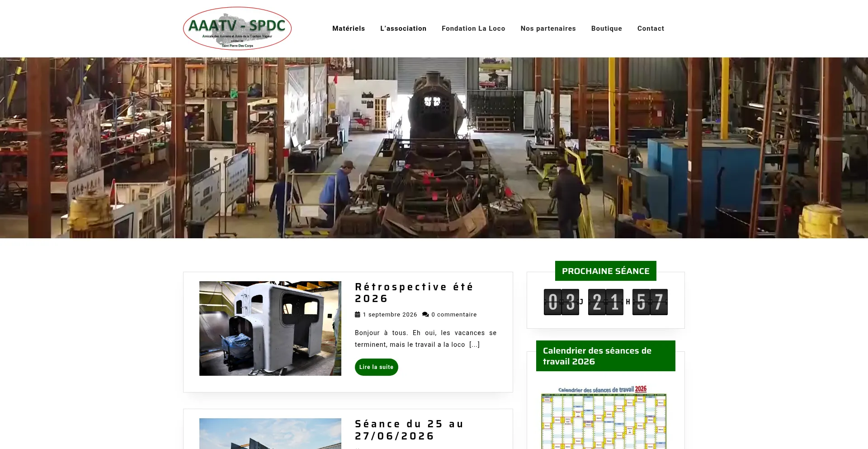The width and height of the screenshot is (868, 449).
Task: Click the Rétrospective été 2026 thumbnail
Action: click(270, 328)
